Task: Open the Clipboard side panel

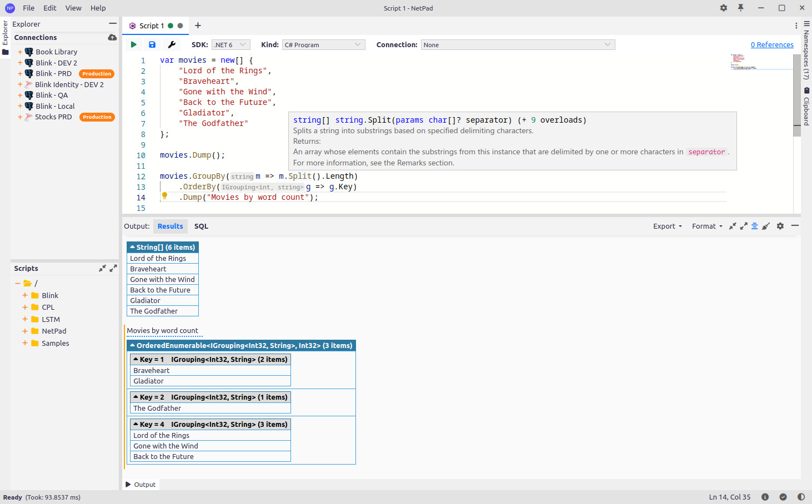Action: tap(806, 107)
